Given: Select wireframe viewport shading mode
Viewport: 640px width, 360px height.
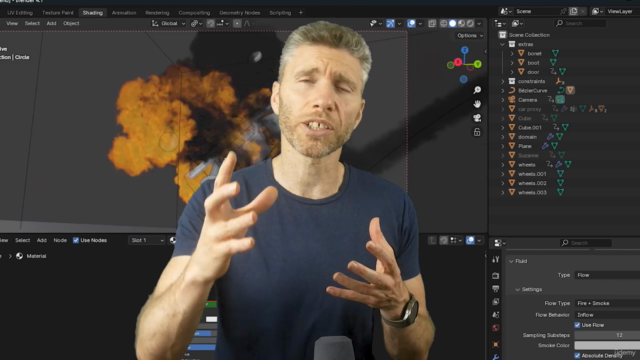Looking at the screenshot, I should (x=443, y=23).
